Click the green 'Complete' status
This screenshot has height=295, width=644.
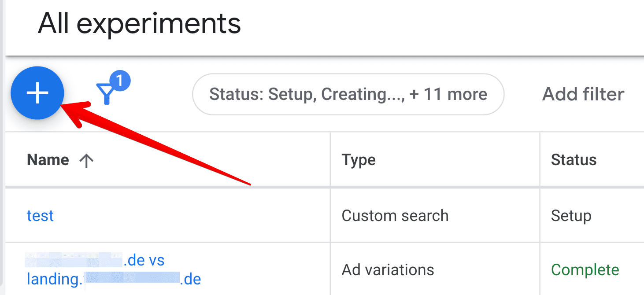585,269
